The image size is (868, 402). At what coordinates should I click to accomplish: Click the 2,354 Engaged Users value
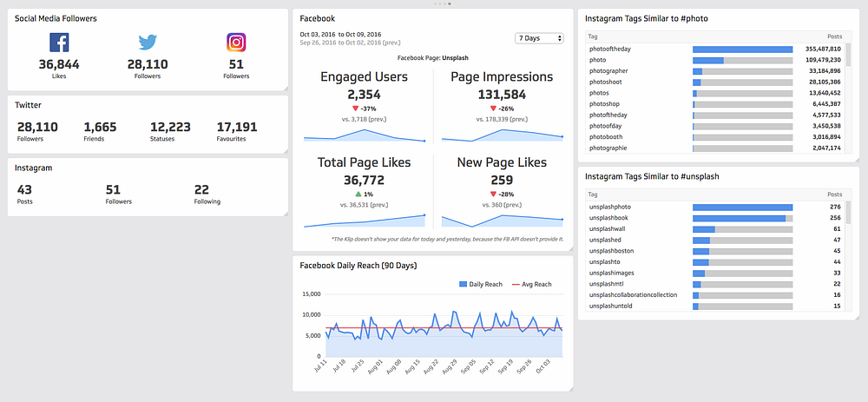(365, 95)
